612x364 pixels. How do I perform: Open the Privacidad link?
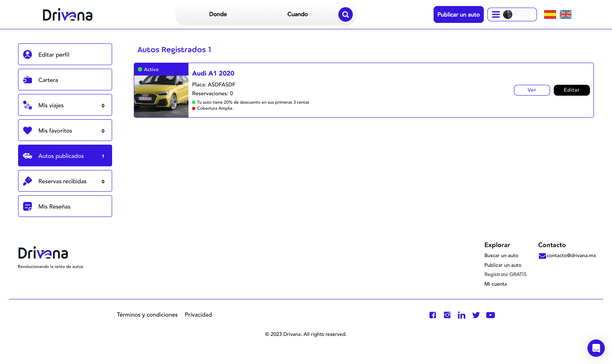click(x=198, y=315)
